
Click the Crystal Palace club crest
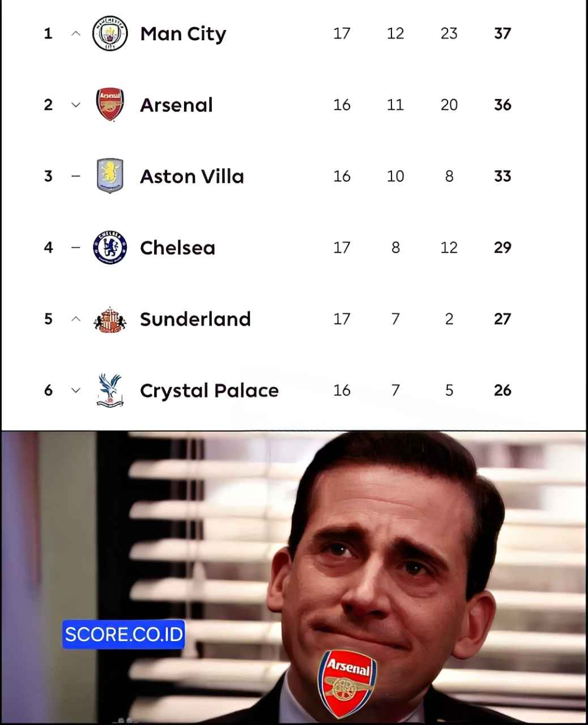click(x=110, y=390)
